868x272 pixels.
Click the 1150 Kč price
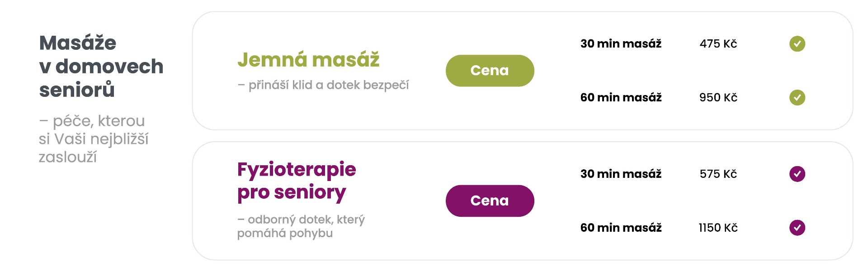tap(718, 228)
